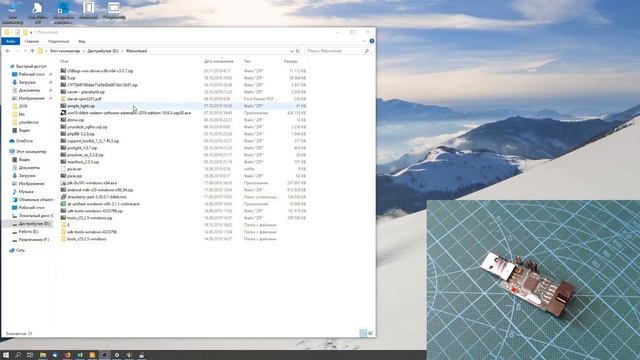640x360 pixels.
Task: Open the 2019 folder in sidebar
Action: coord(20,106)
